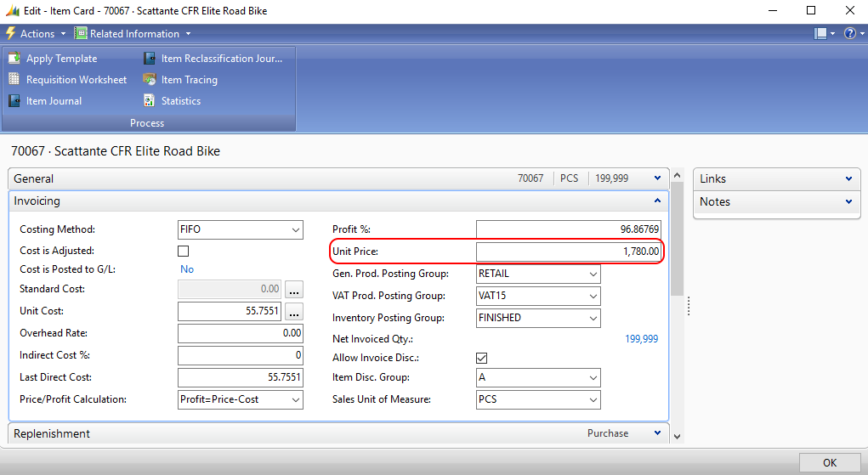Open the Item Journal icon

(x=14, y=101)
